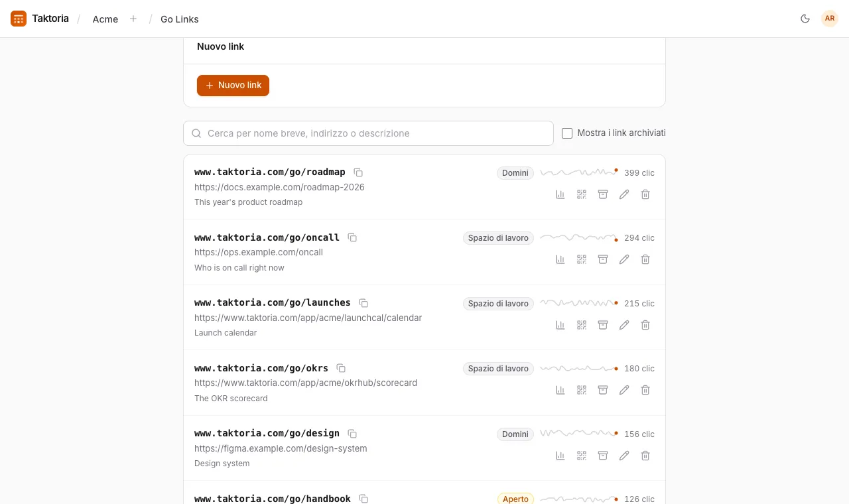The height and width of the screenshot is (504, 849).
Task: Click the Nuovo link button
Action: (x=233, y=86)
